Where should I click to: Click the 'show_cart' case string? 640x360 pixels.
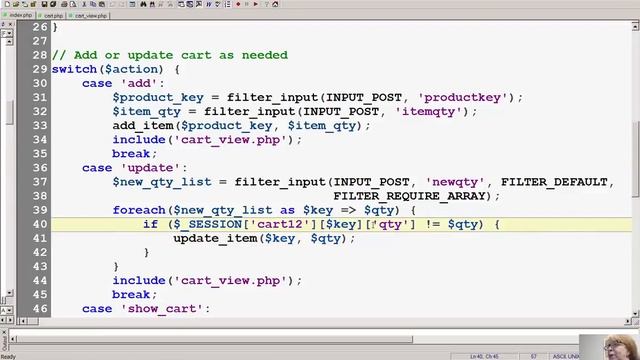point(162,309)
